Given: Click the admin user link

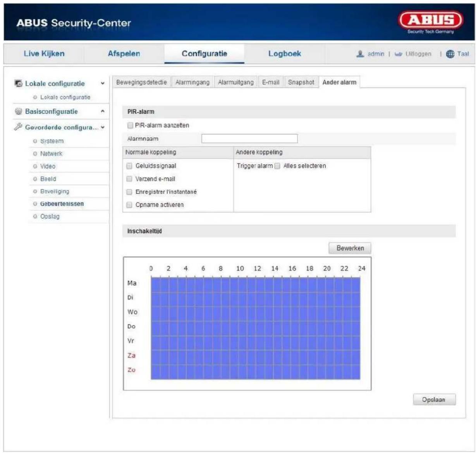Looking at the screenshot, I should (x=376, y=54).
